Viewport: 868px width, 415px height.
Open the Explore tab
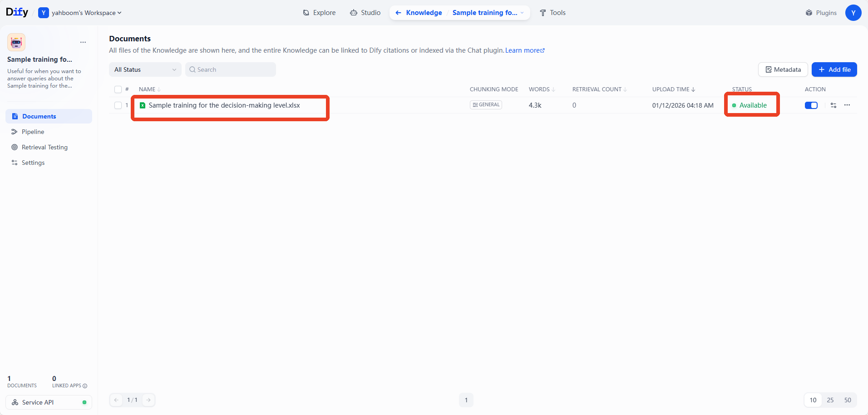[x=319, y=13]
